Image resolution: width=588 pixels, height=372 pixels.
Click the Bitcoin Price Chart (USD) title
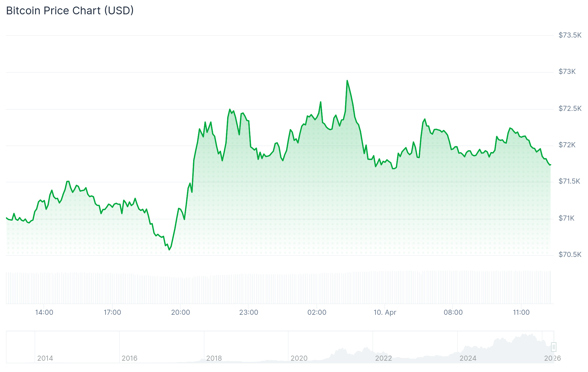coord(70,11)
